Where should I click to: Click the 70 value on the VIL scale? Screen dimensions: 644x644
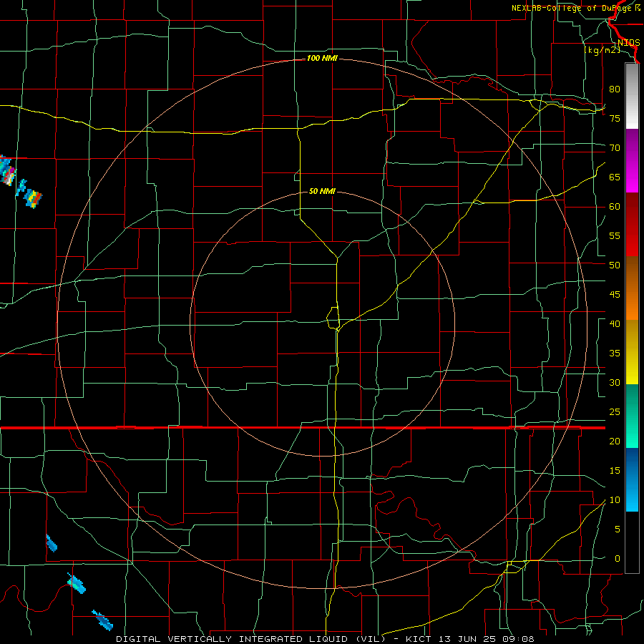click(x=615, y=148)
